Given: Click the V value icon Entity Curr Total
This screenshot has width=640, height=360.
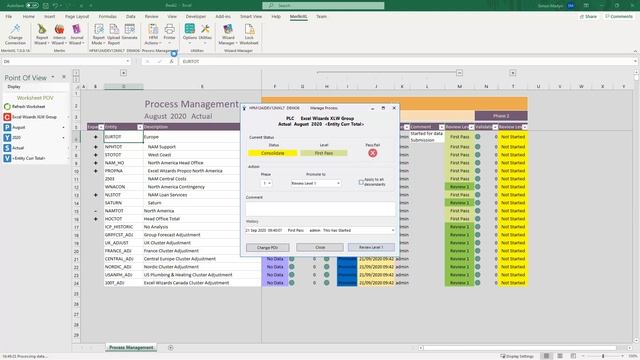Looking at the screenshot, I should coord(7,158).
